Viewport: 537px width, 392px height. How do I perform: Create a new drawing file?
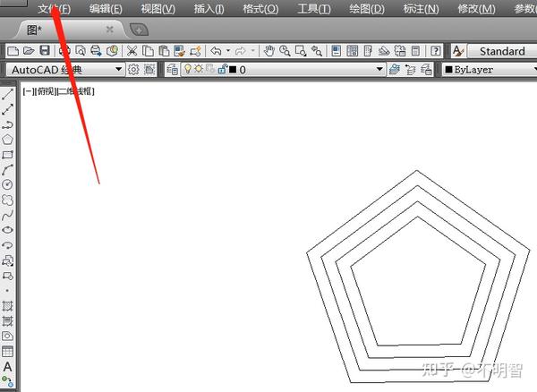pyautogui.click(x=13, y=51)
